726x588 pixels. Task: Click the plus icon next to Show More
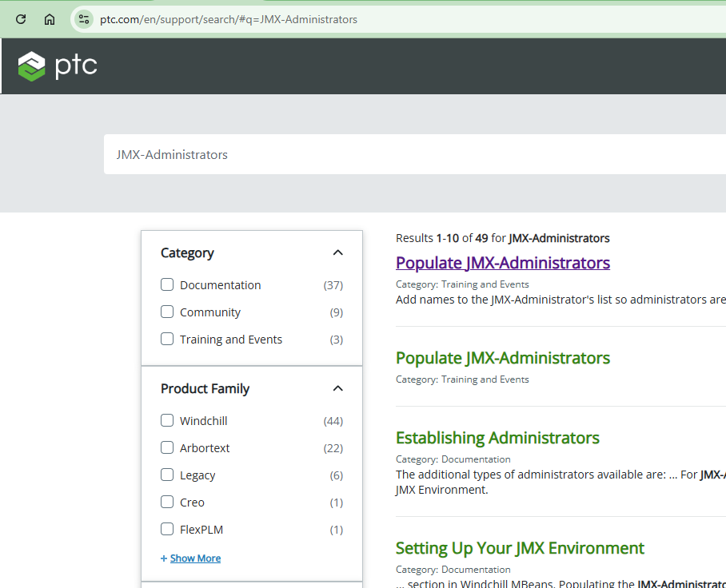164,558
